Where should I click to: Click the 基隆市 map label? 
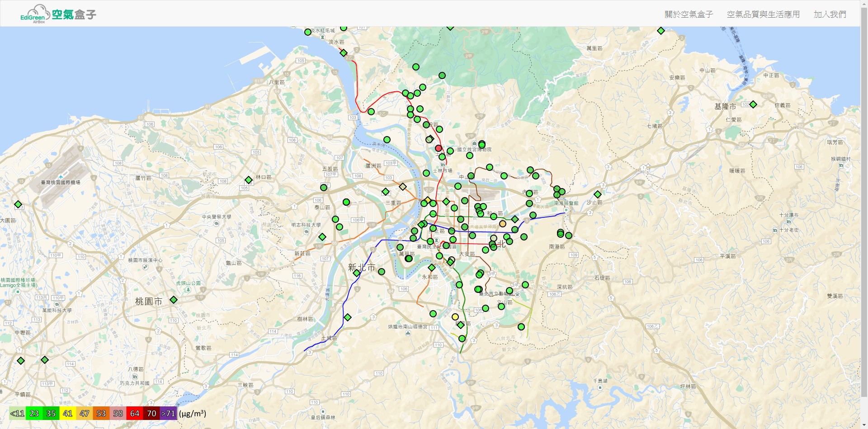725,107
